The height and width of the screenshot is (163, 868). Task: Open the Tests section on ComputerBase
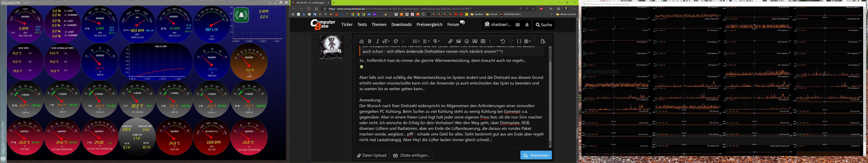(362, 25)
